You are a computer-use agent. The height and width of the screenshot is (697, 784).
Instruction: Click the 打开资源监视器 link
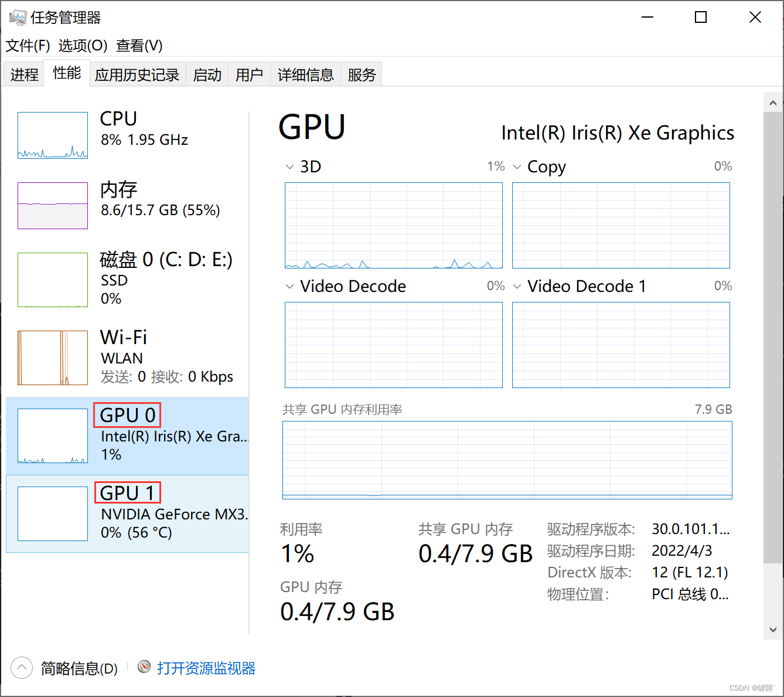pyautogui.click(x=206, y=668)
